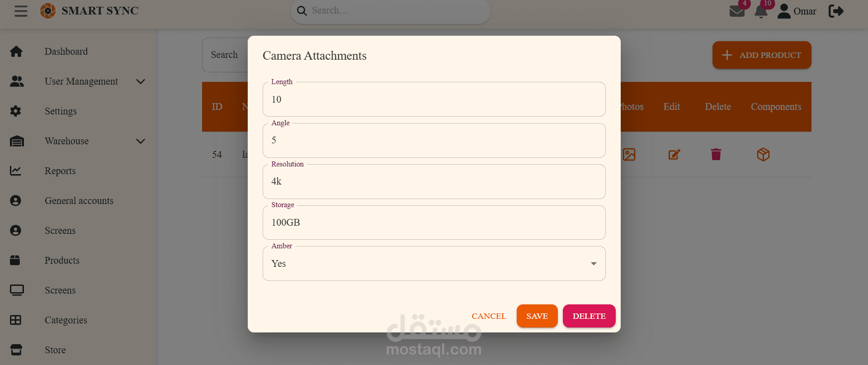Click the Add Product button
The width and height of the screenshot is (868, 365).
pos(762,55)
